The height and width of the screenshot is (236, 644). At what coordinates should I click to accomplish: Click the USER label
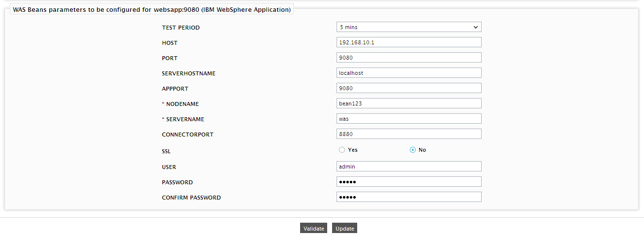click(169, 167)
